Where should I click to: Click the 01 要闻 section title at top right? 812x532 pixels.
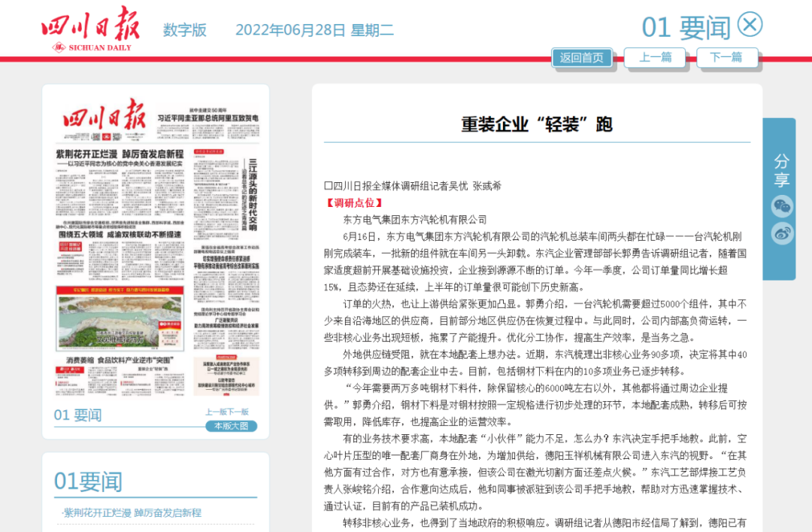tap(686, 28)
